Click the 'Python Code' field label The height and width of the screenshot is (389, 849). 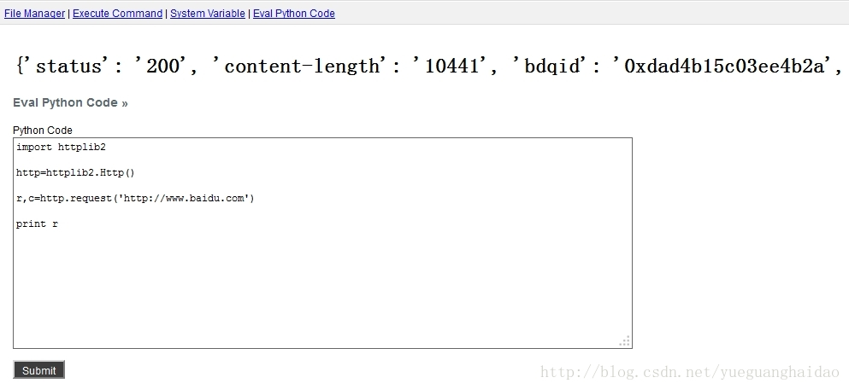(x=42, y=130)
